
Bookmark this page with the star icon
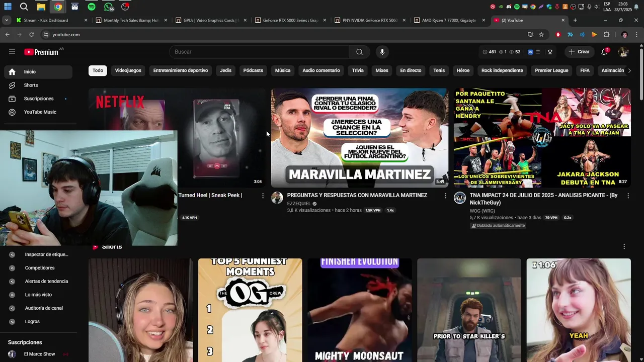pos(541,35)
